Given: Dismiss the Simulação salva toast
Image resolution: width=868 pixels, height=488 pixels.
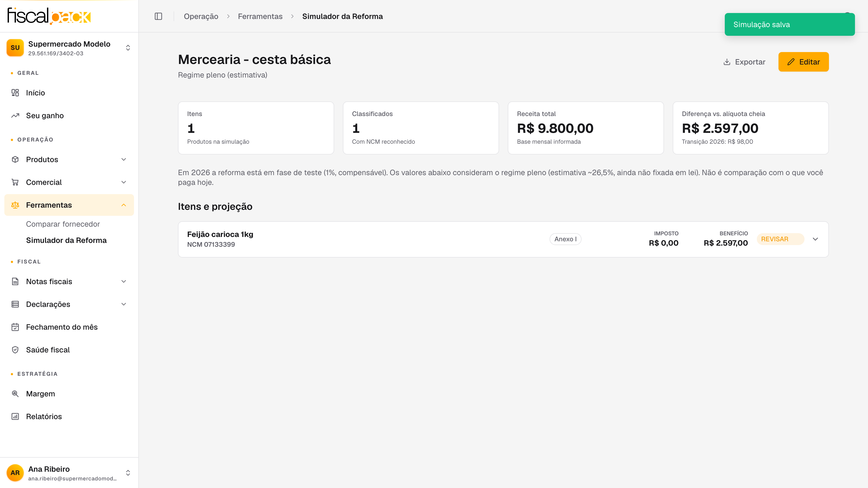Looking at the screenshot, I should pyautogui.click(x=790, y=24).
